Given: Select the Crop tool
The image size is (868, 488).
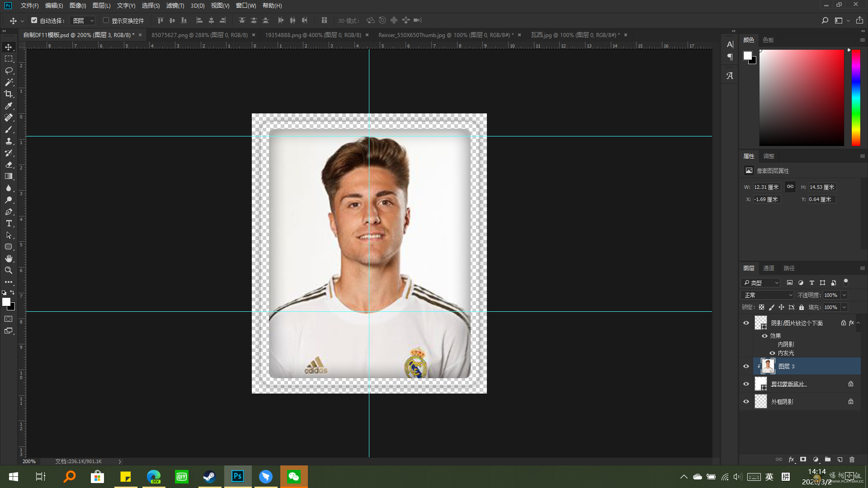Looking at the screenshot, I should tap(9, 94).
